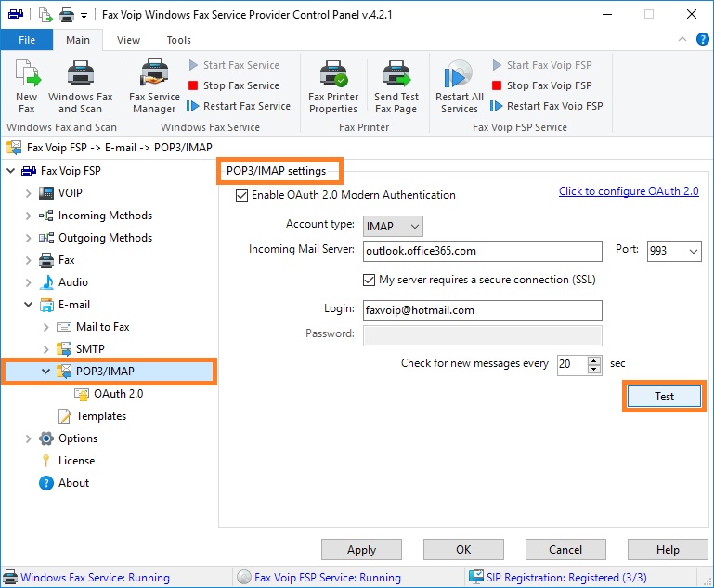Click Restart All Services icon
Screen dimensions: 714x588
tap(459, 74)
